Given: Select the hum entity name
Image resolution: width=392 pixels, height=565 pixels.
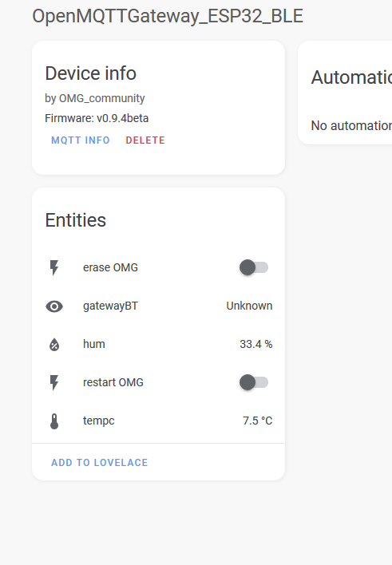Looking at the screenshot, I should coord(94,344).
